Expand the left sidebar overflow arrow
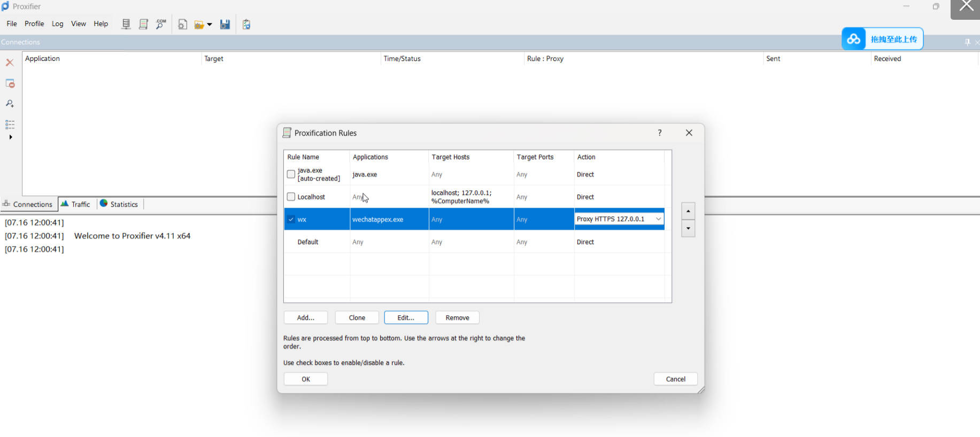This screenshot has height=437, width=980. tap(11, 137)
